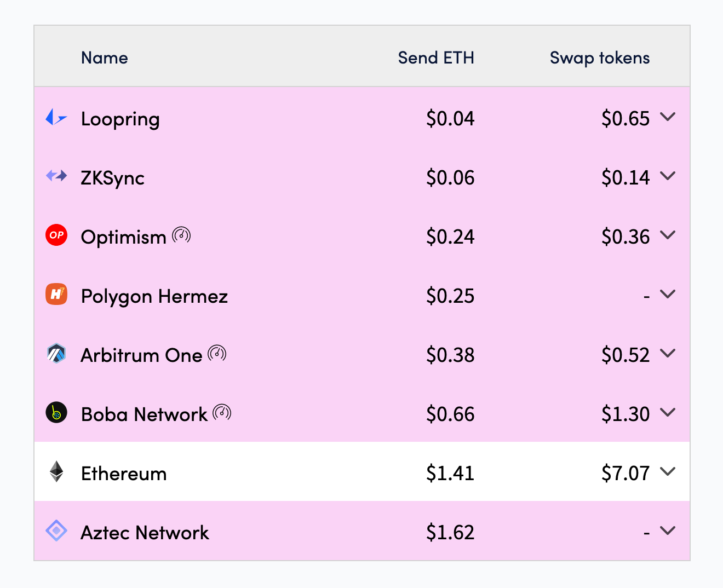Click the Name column header
Screen dimensions: 723x588
(x=105, y=57)
